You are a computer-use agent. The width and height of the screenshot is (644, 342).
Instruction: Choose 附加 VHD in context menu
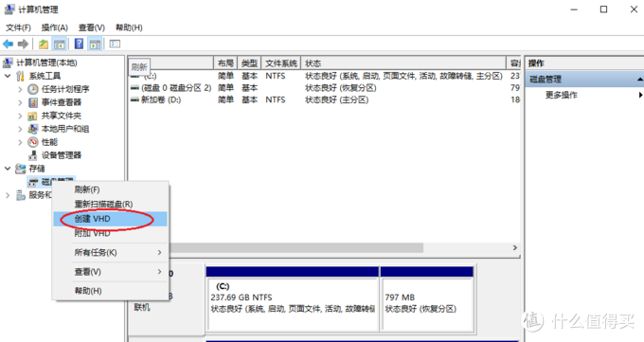point(111,233)
